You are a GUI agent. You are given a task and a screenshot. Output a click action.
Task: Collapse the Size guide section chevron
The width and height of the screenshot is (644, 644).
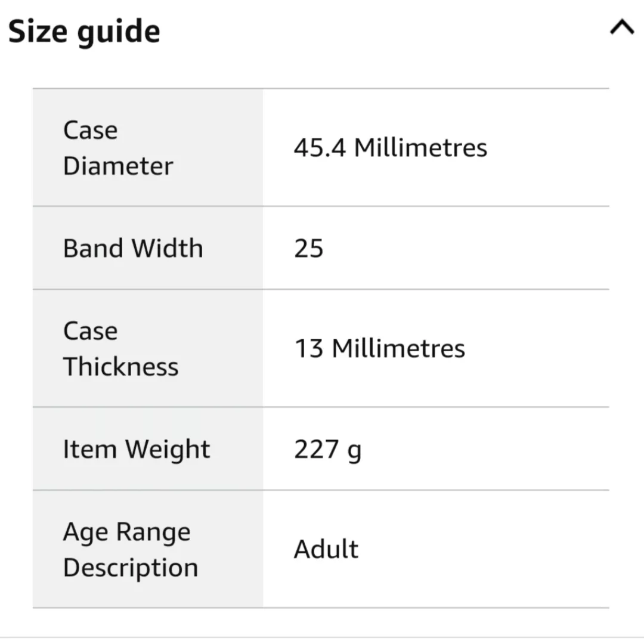tap(621, 27)
